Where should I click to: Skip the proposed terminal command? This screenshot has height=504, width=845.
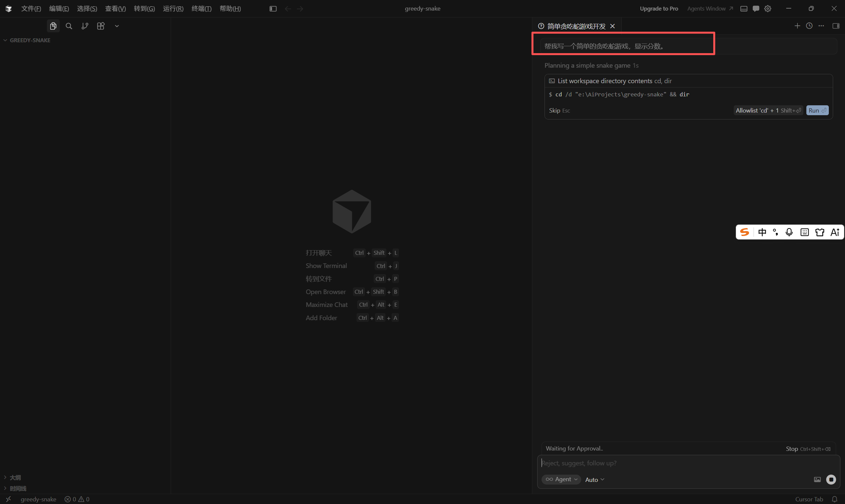point(559,110)
